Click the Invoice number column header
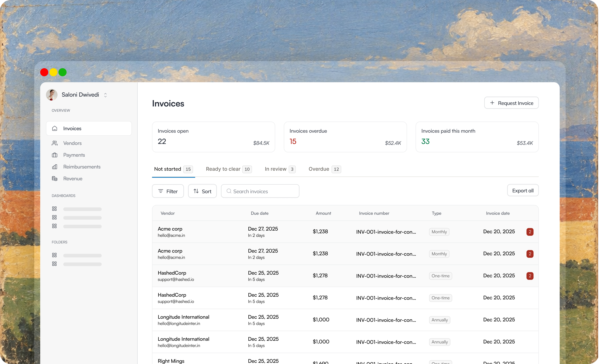Viewport: 599px width, 364px height. 374,213
